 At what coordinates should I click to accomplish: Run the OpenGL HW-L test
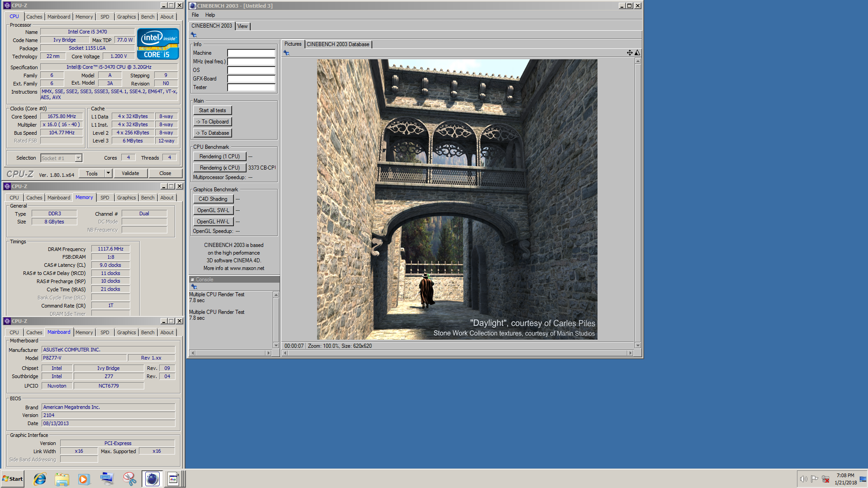click(213, 222)
